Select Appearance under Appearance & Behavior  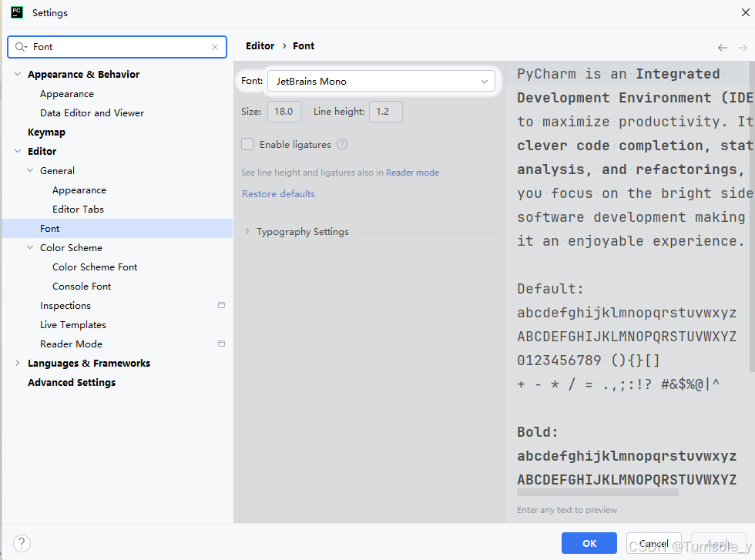tap(67, 94)
